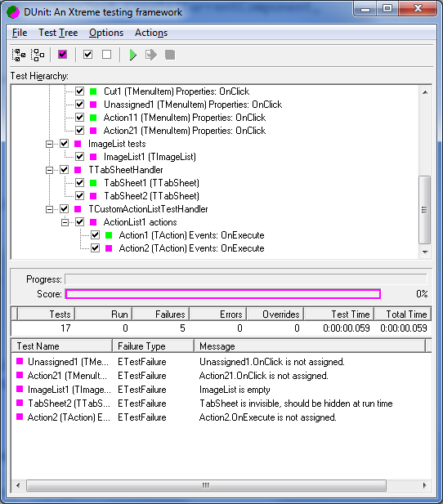Screen dimensions: 443x504
Task: Select message 'Action2.OnExecute is not assigned.'
Action: pos(267,417)
